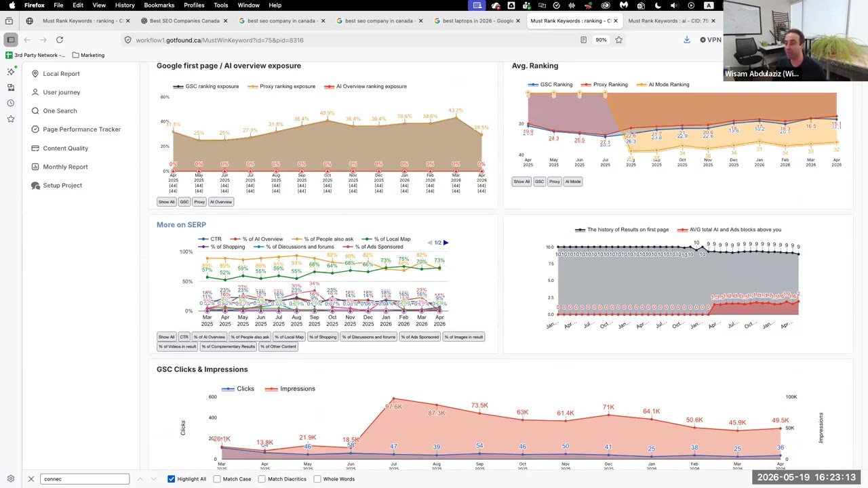Click AI Mode button under Avg. Ranking
This screenshot has height=488, width=868.
pyautogui.click(x=573, y=182)
